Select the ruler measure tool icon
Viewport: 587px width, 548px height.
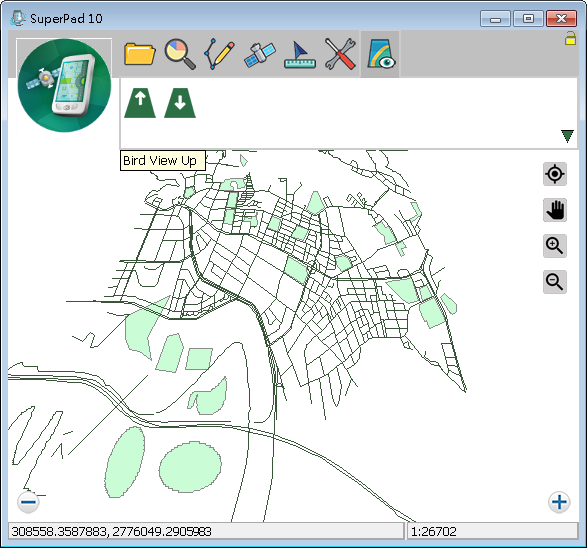pos(299,55)
